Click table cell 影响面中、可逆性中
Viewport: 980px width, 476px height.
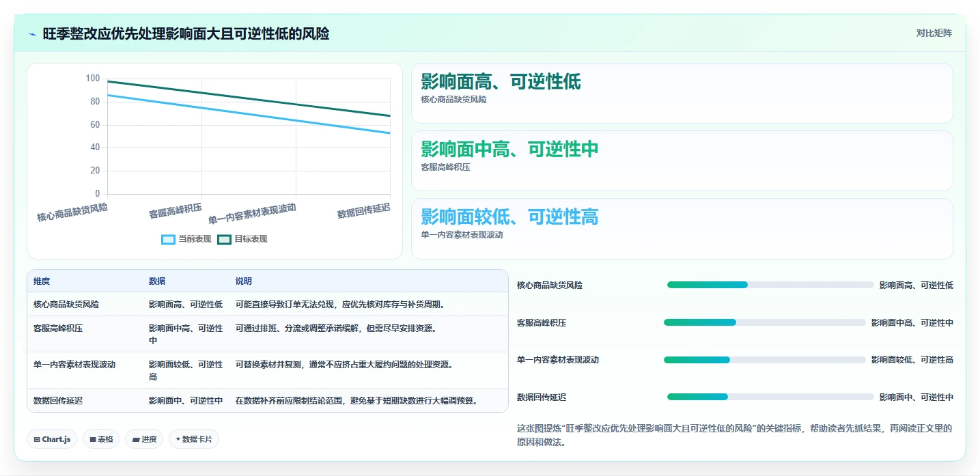pyautogui.click(x=186, y=401)
